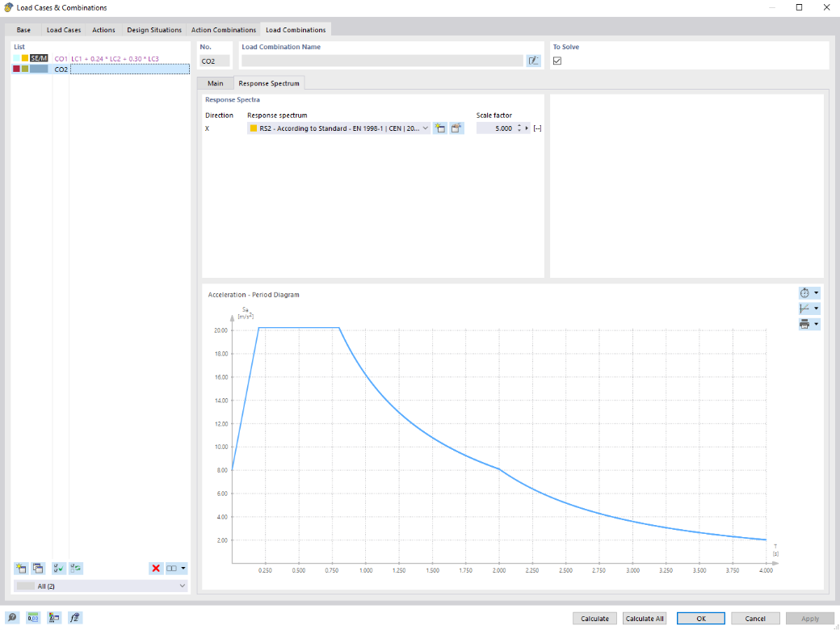Click the yellow color swatch of CO1
Viewport: 840px width, 630px height.
(25, 58)
